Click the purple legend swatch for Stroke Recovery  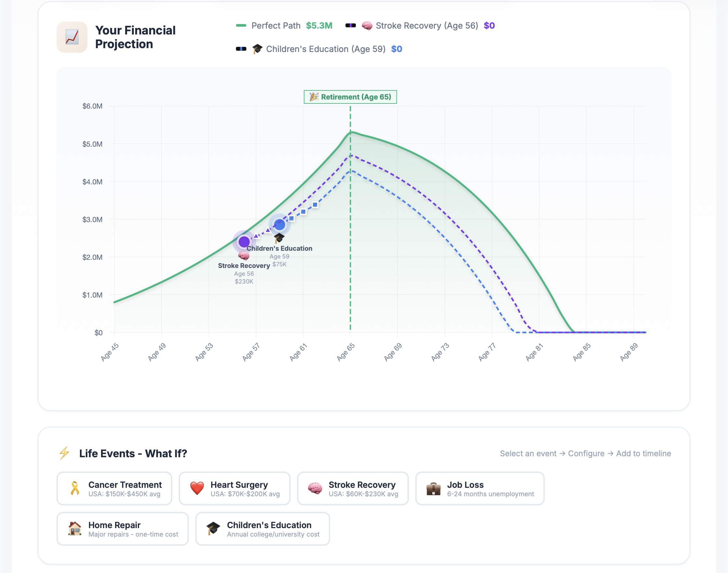350,25
